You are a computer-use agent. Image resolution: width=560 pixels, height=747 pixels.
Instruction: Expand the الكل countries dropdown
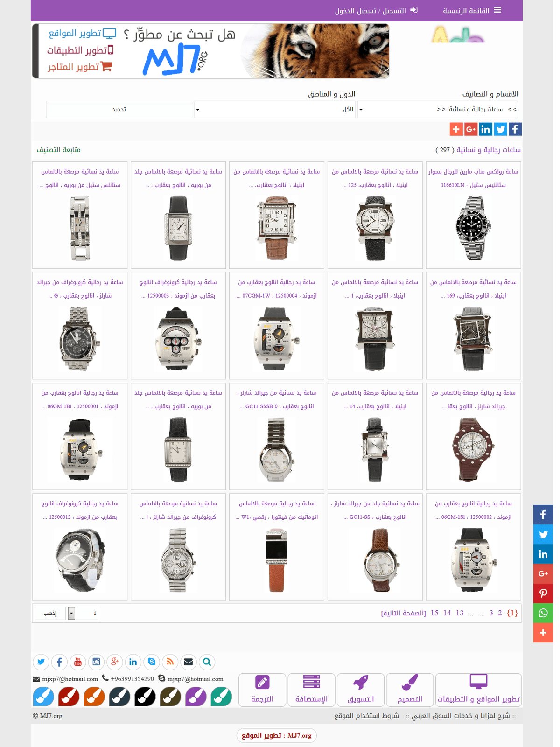tap(275, 109)
